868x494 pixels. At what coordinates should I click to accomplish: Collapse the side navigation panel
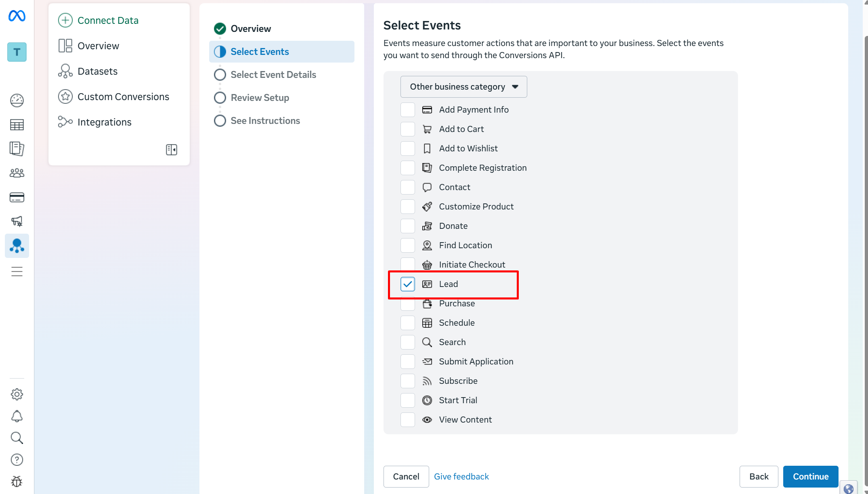click(172, 150)
